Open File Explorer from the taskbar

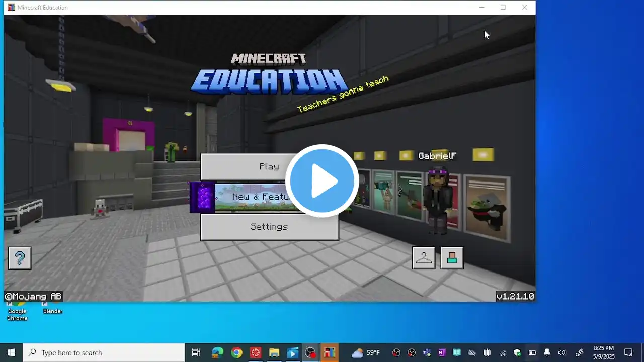point(274,352)
